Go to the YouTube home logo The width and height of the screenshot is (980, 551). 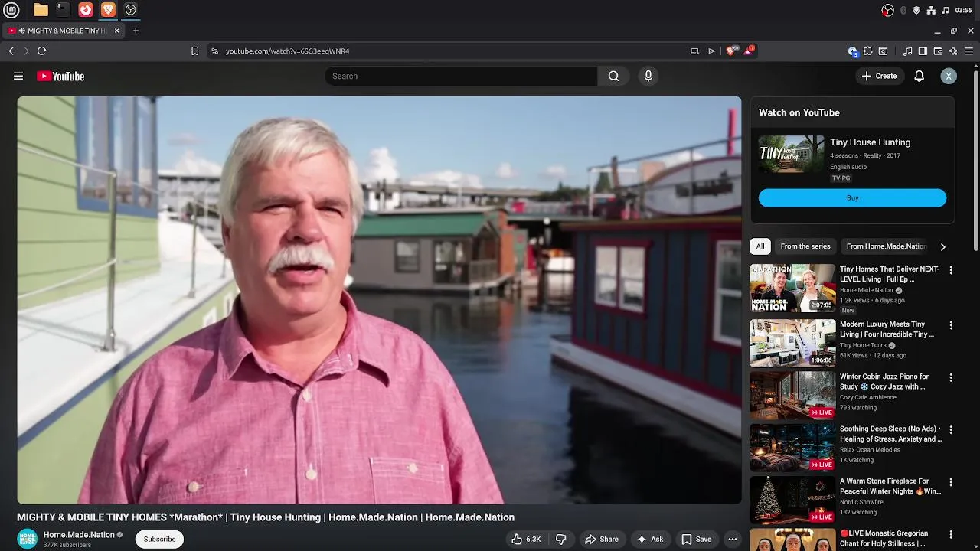coord(60,76)
